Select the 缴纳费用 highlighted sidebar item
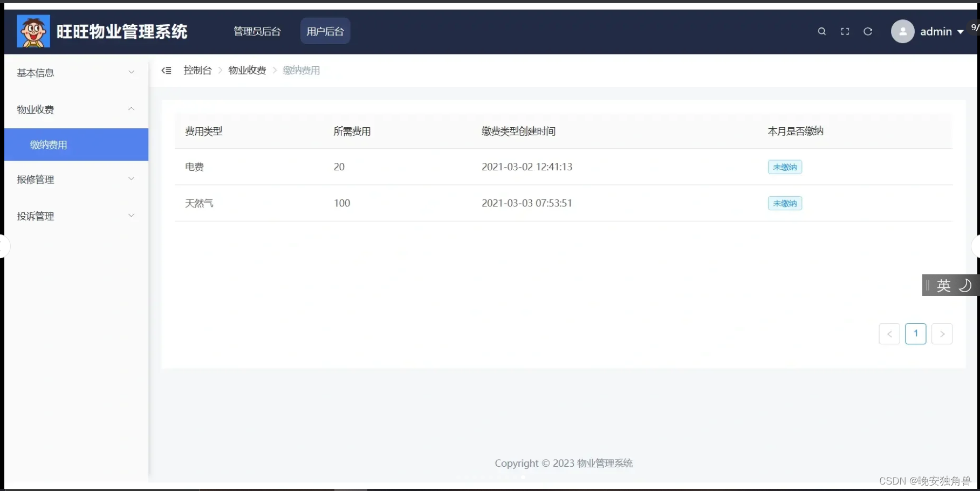The height and width of the screenshot is (491, 980). click(x=48, y=144)
